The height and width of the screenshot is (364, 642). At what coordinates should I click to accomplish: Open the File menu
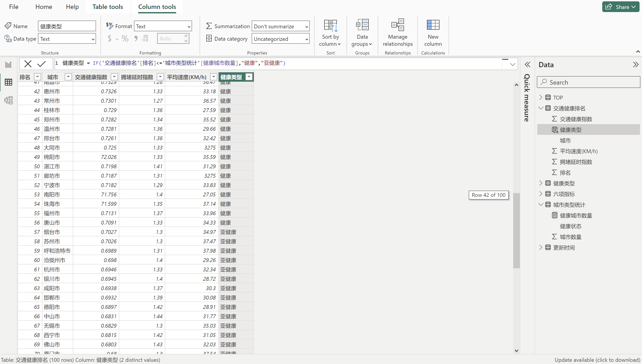(14, 7)
